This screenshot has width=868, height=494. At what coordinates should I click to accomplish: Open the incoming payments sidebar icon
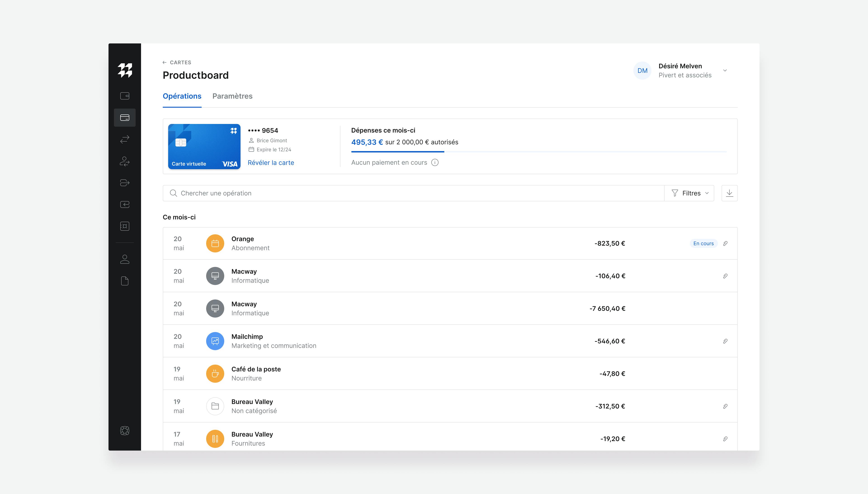[125, 204]
